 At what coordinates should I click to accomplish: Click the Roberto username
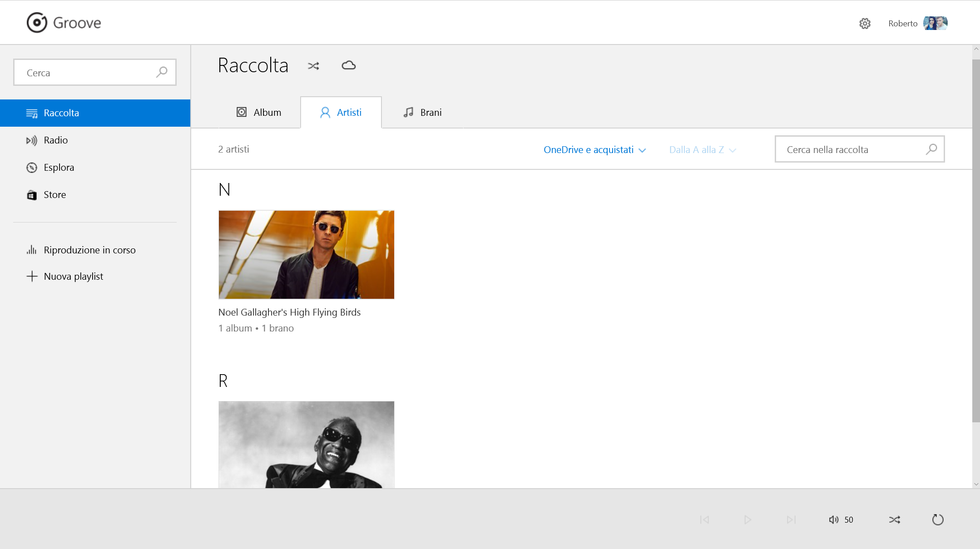coord(903,24)
